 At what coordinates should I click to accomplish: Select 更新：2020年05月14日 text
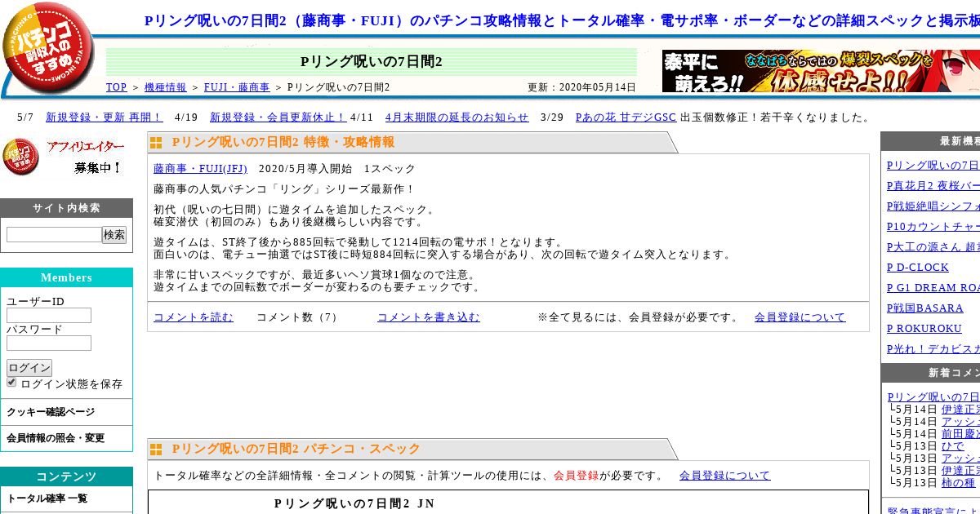[581, 87]
